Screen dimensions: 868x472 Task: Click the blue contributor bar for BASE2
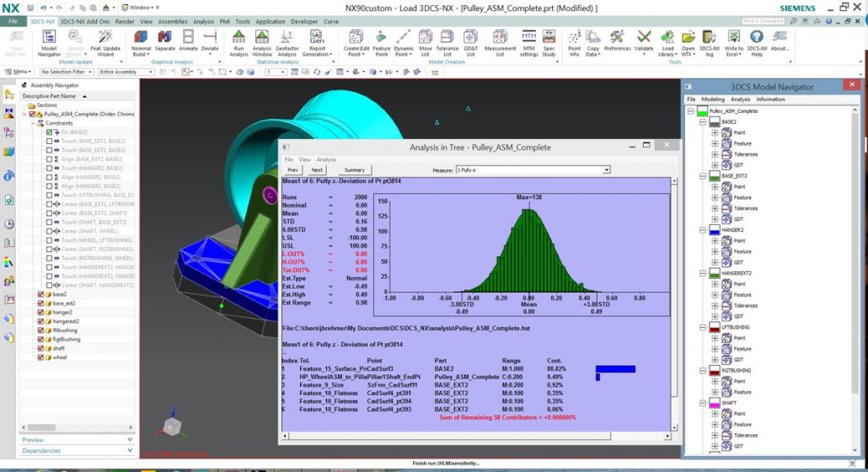[x=615, y=369]
